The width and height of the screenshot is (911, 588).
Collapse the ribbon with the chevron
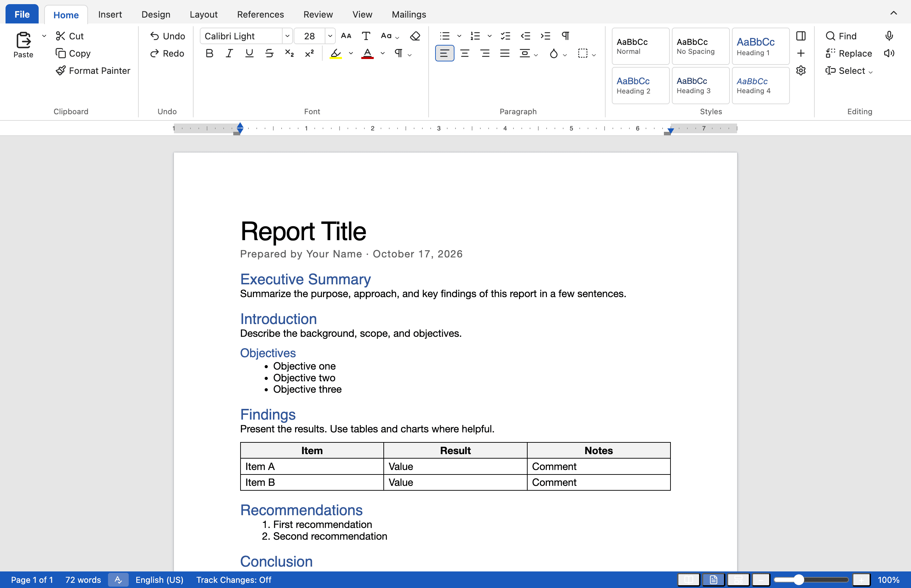point(893,13)
